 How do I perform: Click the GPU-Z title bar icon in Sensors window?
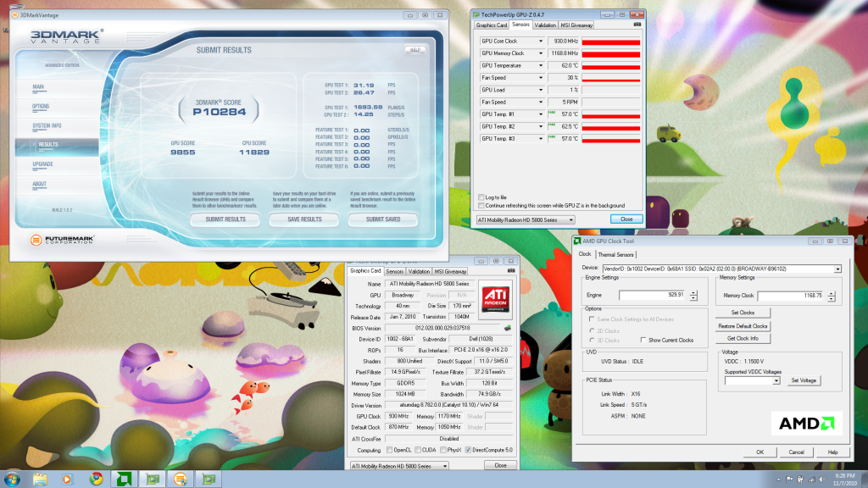coord(476,14)
